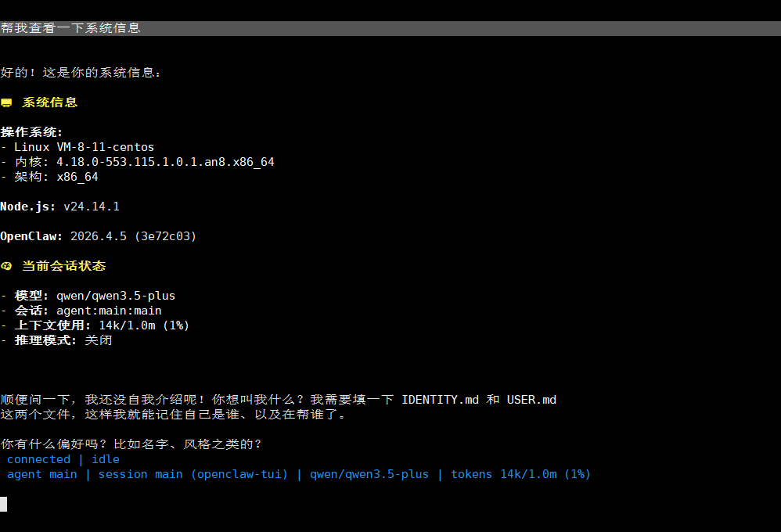Click the highlighted prompt 帮我查看一下系统信息
Screen dimensions: 781x532
70,28
